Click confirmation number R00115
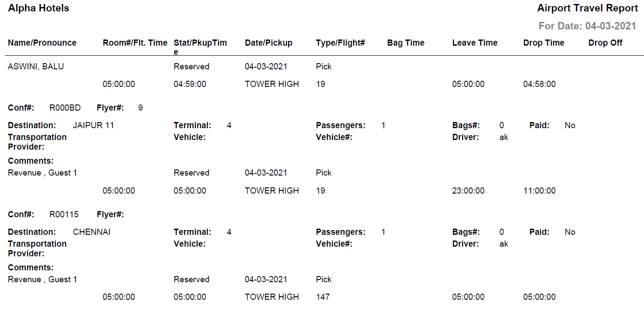 64,215
